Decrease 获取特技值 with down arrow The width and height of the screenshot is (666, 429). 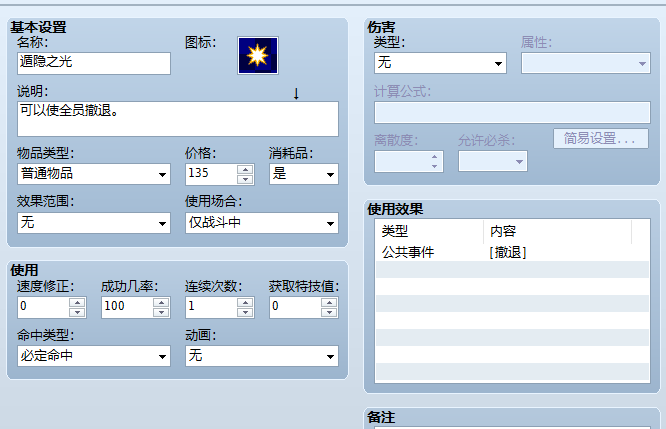click(329, 312)
